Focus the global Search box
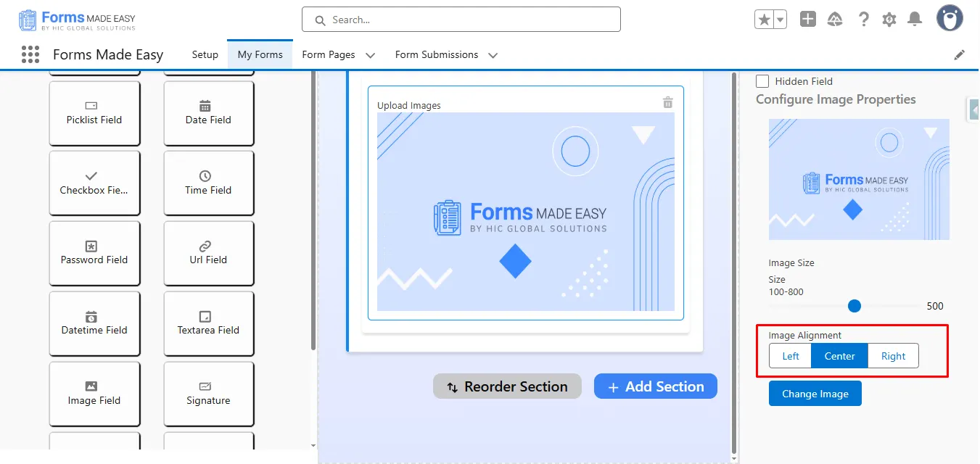The width and height of the screenshot is (980, 464). 461,20
